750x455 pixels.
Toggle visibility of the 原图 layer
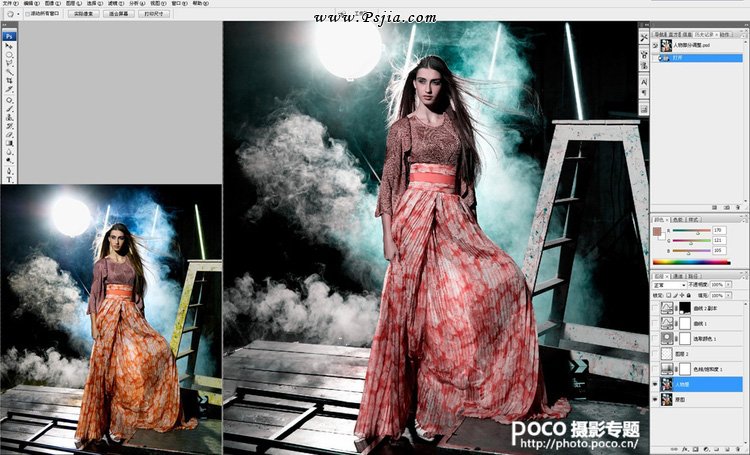pyautogui.click(x=656, y=399)
